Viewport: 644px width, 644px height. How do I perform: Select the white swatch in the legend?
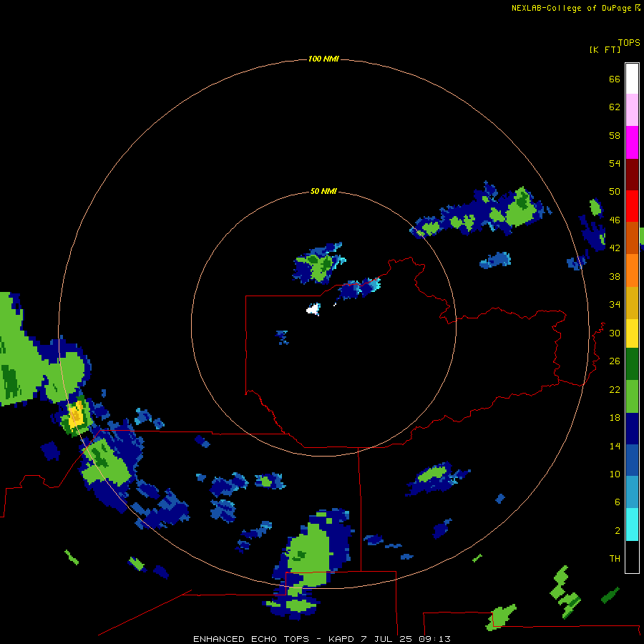pyautogui.click(x=632, y=79)
